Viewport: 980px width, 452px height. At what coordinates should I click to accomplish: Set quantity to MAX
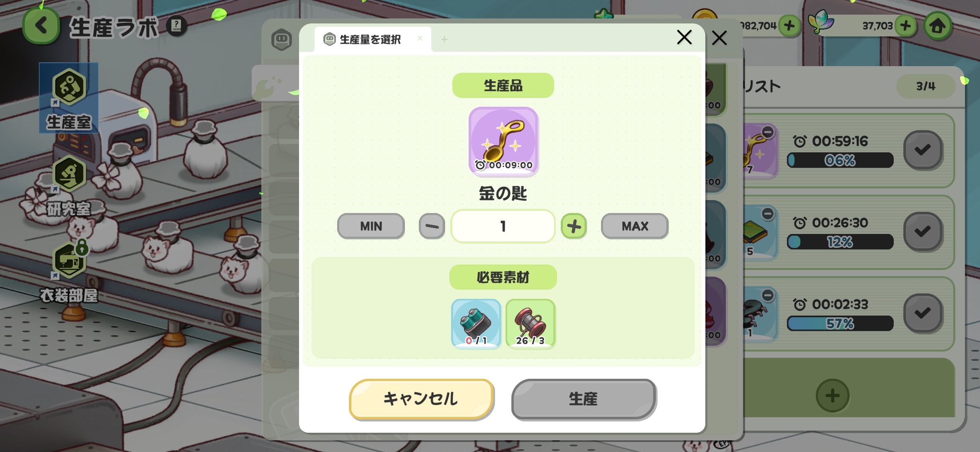click(x=634, y=226)
